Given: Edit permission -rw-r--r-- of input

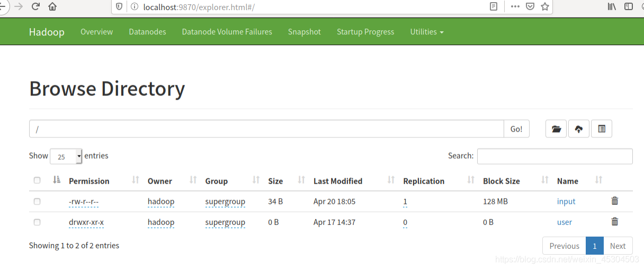Looking at the screenshot, I should (84, 202).
